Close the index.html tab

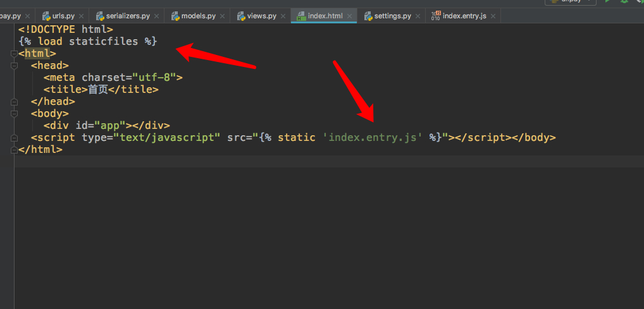(x=349, y=16)
